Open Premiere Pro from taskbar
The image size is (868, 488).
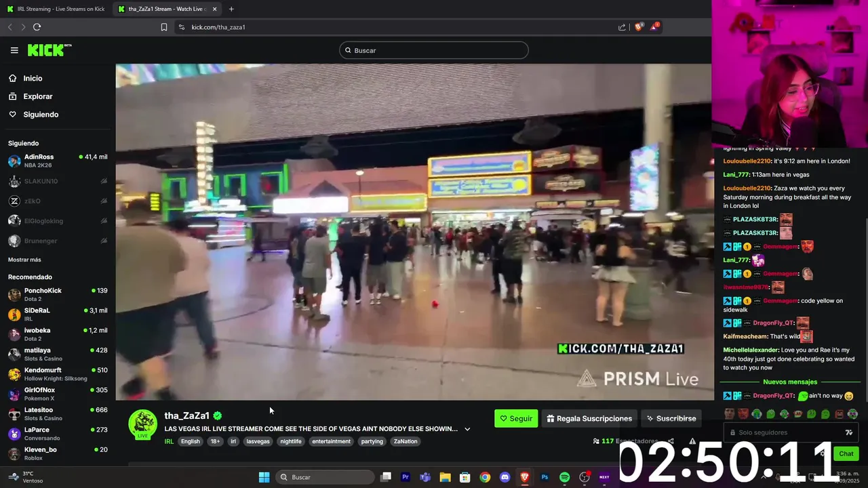(x=406, y=477)
